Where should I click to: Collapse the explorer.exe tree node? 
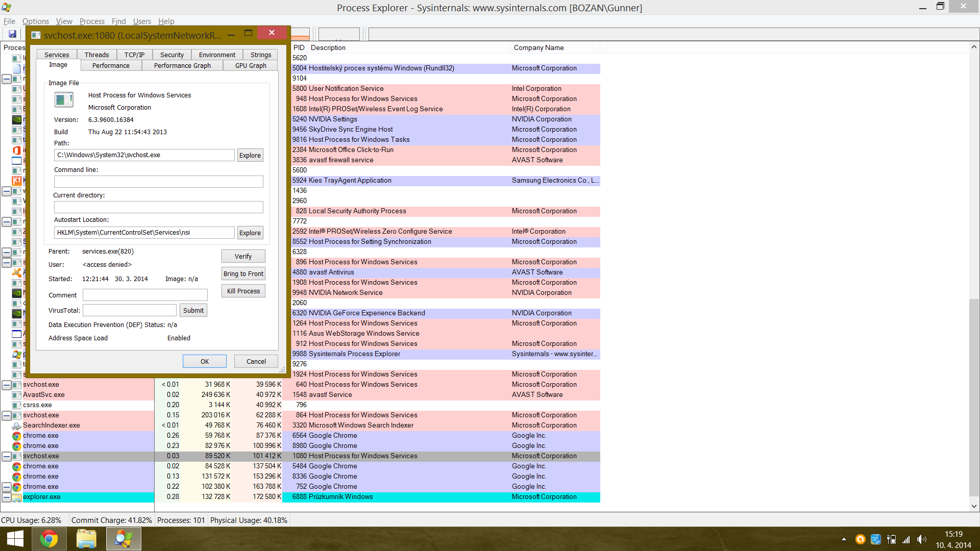click(6, 497)
